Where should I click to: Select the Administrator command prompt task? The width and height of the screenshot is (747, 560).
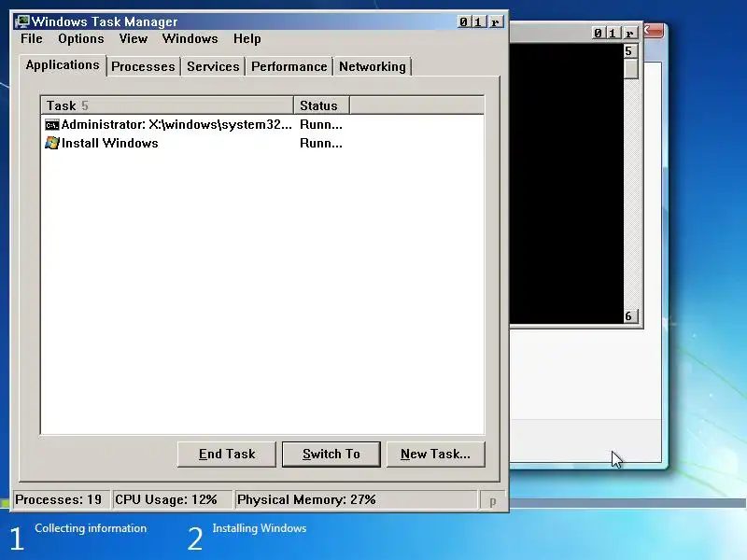click(168, 125)
